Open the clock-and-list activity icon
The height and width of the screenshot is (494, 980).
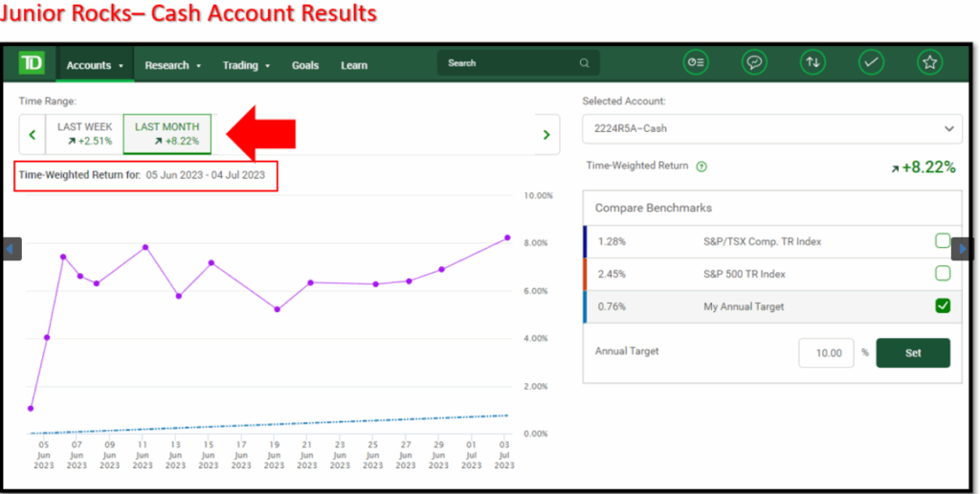tap(696, 63)
